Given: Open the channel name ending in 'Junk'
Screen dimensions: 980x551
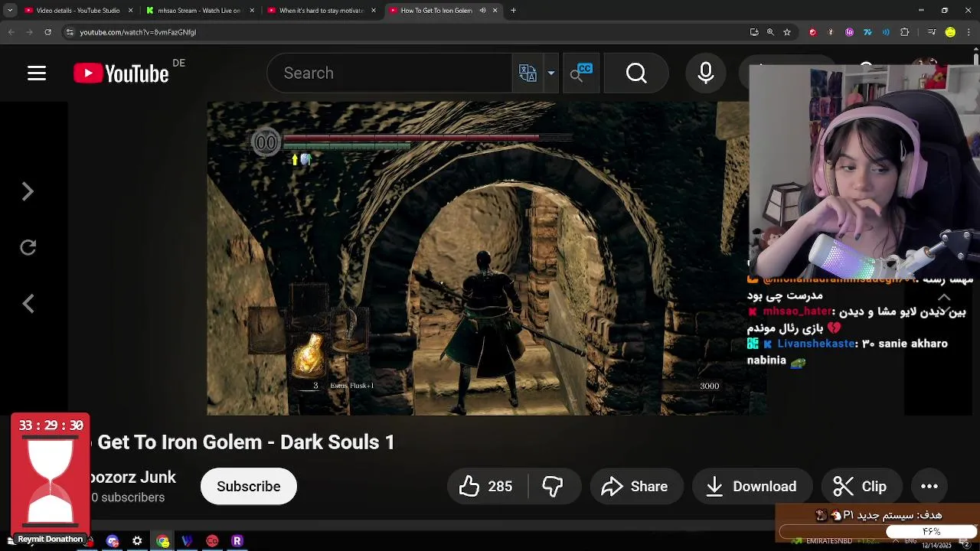Looking at the screenshot, I should click(132, 478).
